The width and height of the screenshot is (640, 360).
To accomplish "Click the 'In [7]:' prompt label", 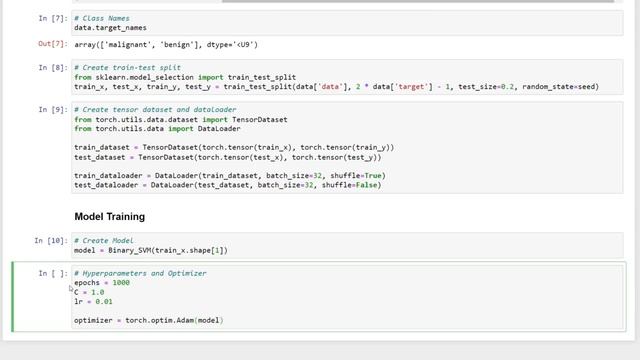I will click(53, 18).
